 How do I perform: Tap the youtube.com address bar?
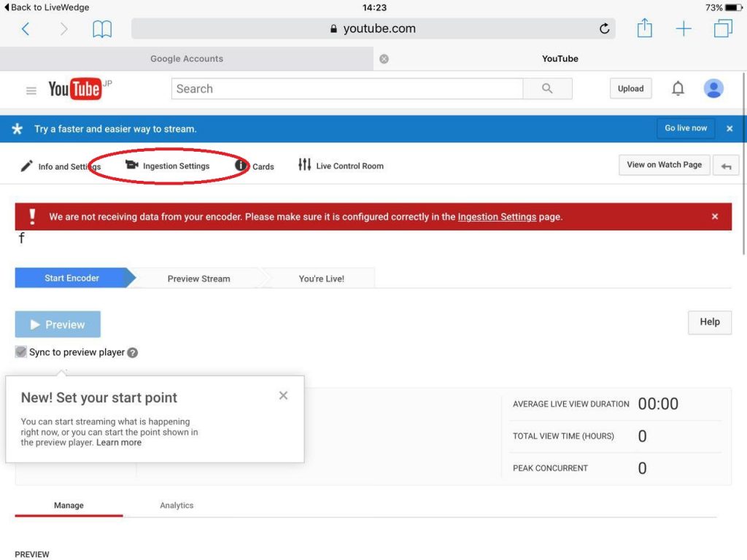tap(373, 28)
